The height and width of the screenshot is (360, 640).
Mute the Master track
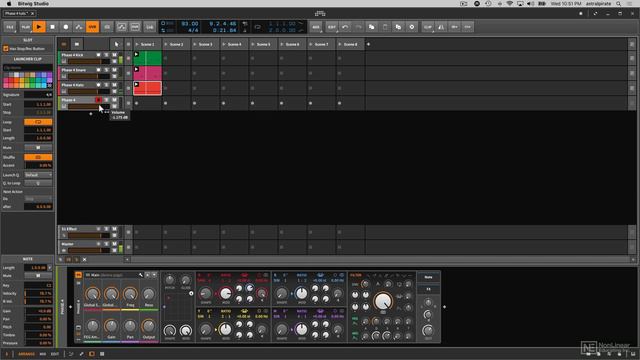pyautogui.click(x=114, y=244)
